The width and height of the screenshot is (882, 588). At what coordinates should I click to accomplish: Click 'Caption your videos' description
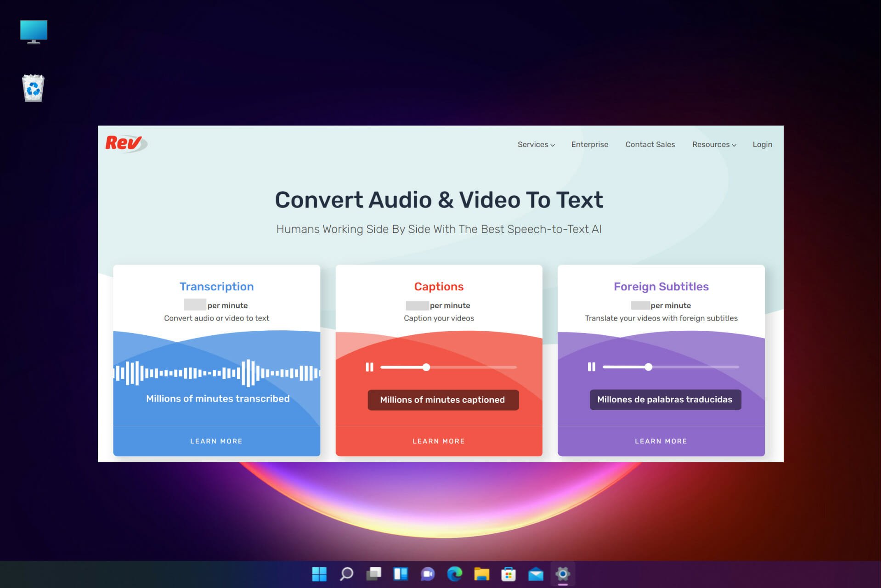[439, 318]
